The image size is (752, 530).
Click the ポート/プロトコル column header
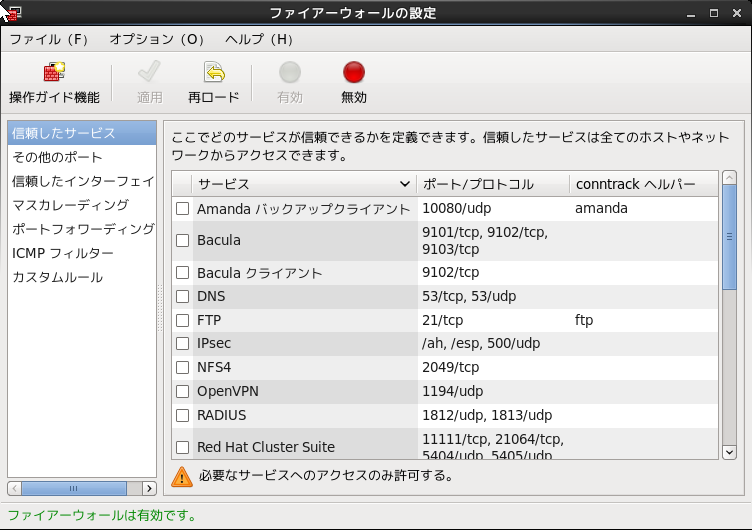click(x=493, y=184)
